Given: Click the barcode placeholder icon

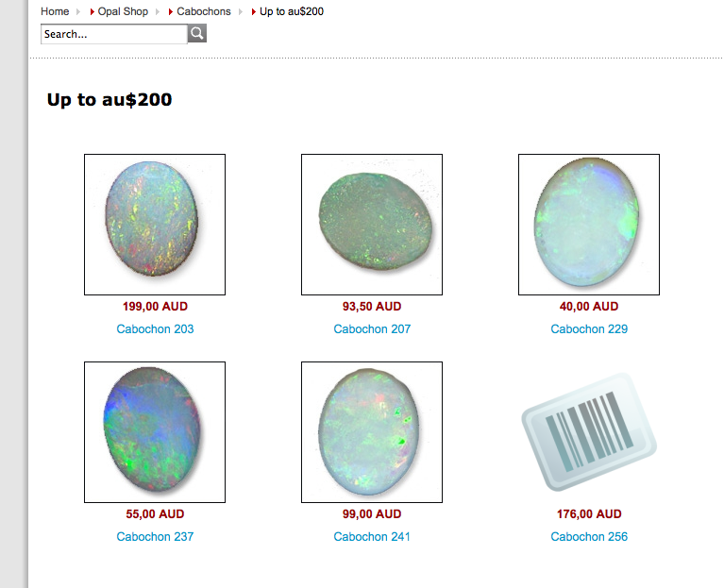Looking at the screenshot, I should pyautogui.click(x=589, y=432).
